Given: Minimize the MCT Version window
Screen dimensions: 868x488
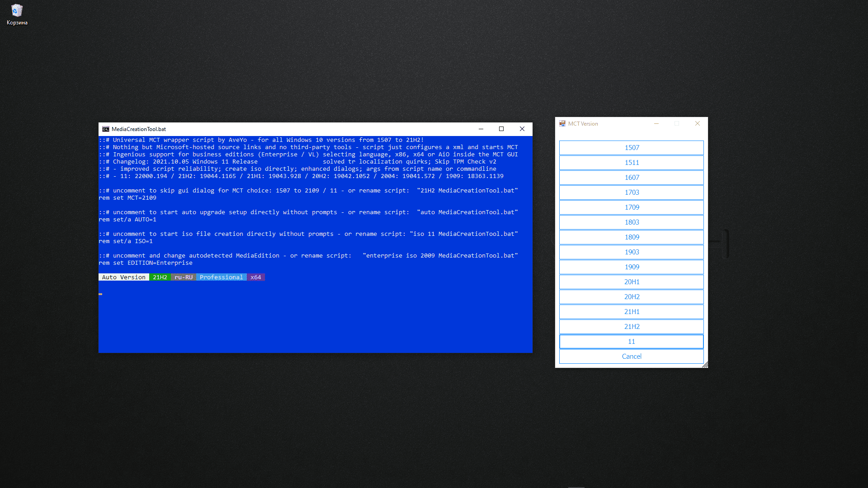Looking at the screenshot, I should (656, 123).
